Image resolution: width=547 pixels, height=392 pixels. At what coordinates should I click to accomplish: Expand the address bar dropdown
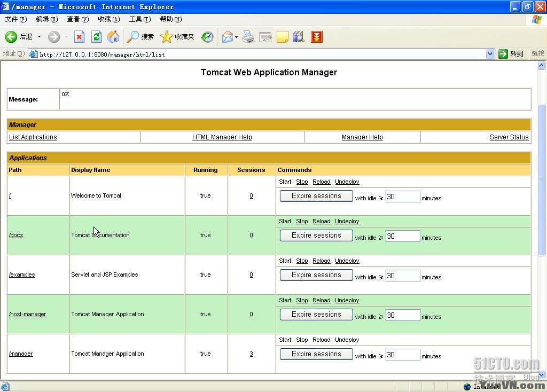point(490,54)
